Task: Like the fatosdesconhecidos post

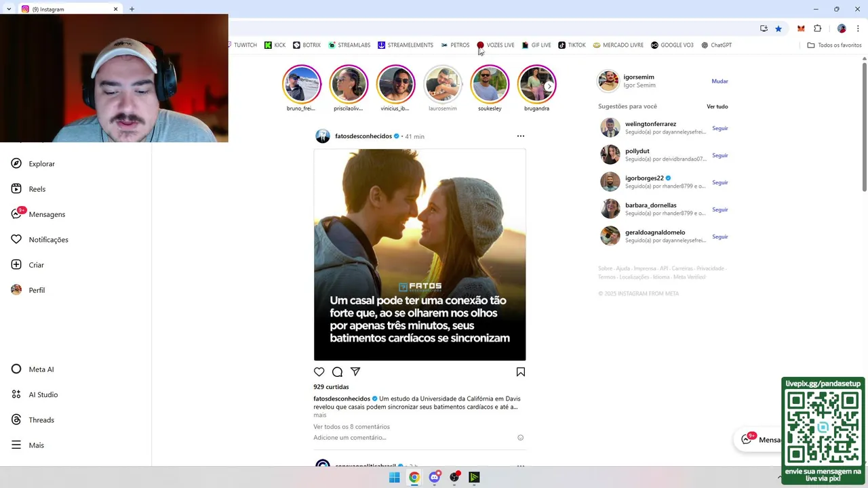Action: pyautogui.click(x=319, y=372)
